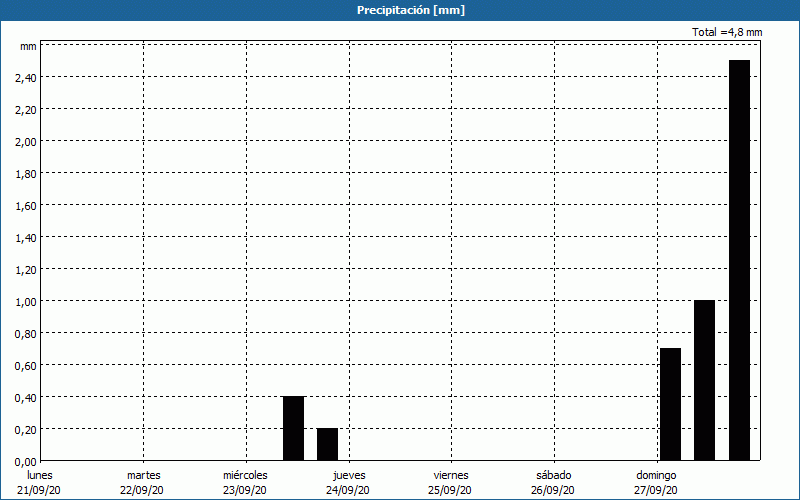Image resolution: width=800 pixels, height=500 pixels.
Task: Click the 0,60 axis value
Action: [x=26, y=366]
